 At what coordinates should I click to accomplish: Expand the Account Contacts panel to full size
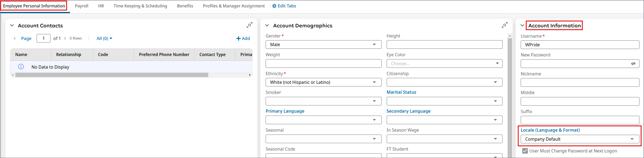click(x=249, y=25)
